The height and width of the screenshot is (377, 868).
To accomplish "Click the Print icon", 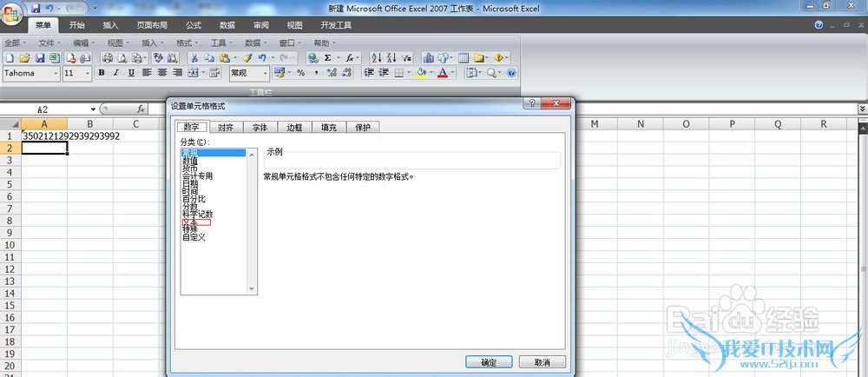I will 108,58.
